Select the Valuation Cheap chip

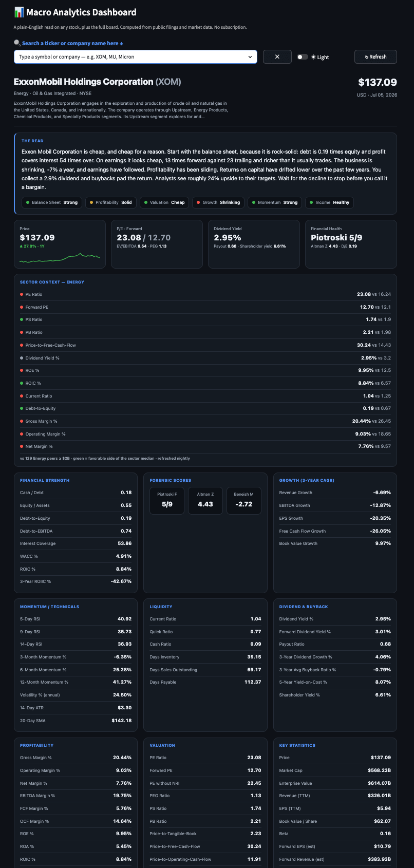pos(164,202)
